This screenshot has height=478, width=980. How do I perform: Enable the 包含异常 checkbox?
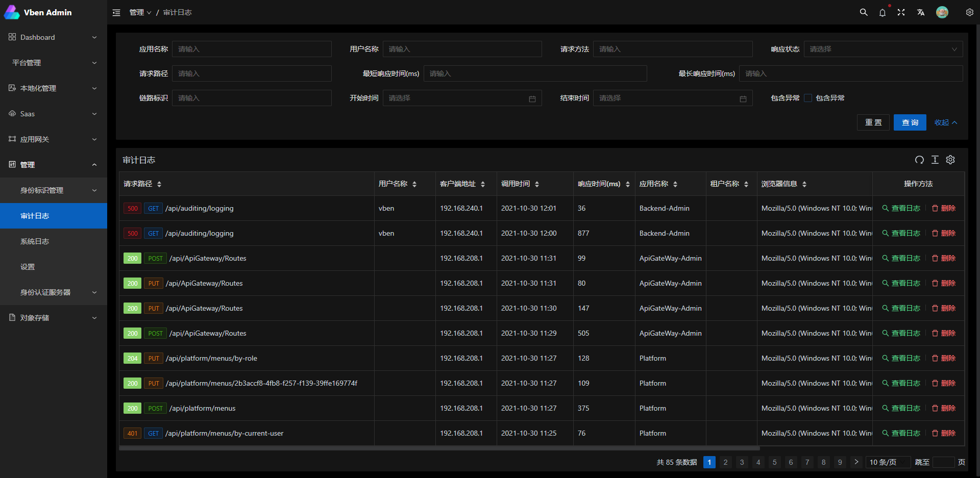pyautogui.click(x=808, y=97)
